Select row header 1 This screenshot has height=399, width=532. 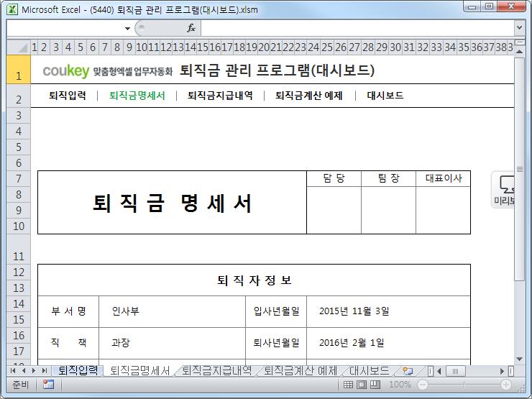[19, 70]
